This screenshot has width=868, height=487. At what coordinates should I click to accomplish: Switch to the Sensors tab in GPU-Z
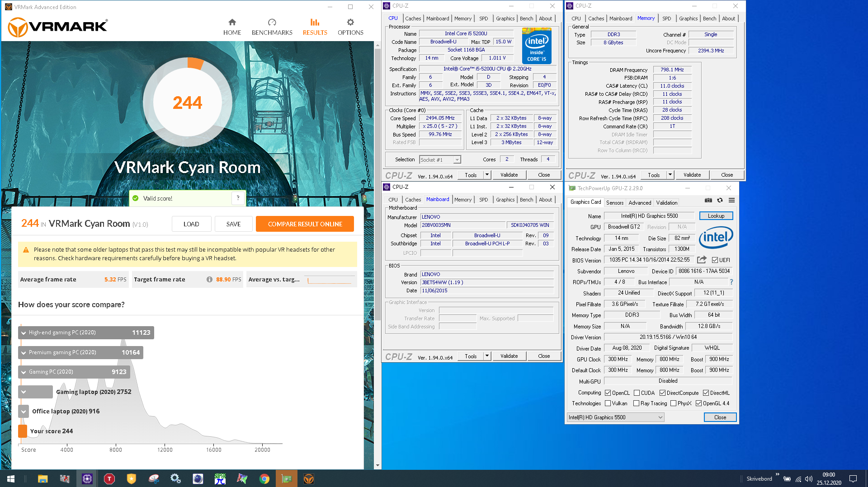[614, 203]
